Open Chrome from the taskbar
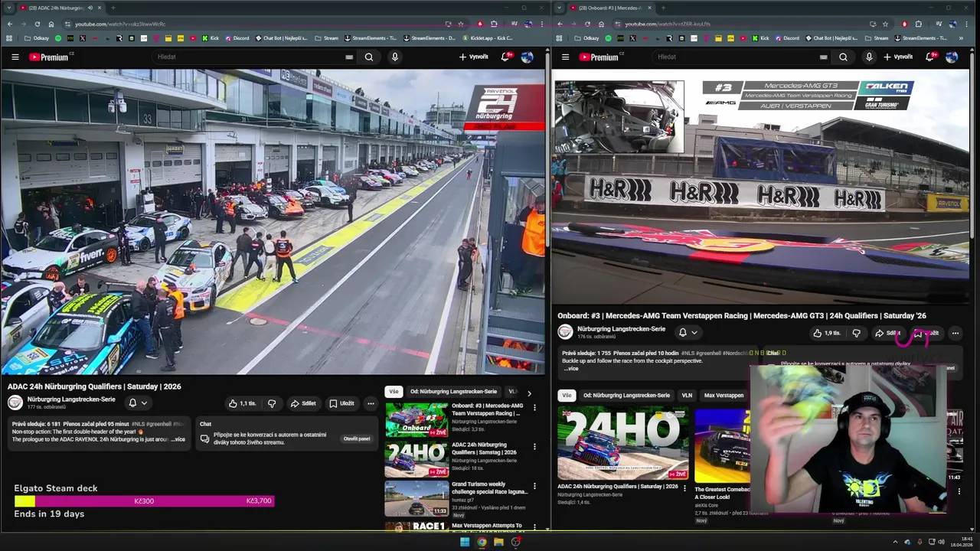Image resolution: width=980 pixels, height=551 pixels. tap(482, 542)
